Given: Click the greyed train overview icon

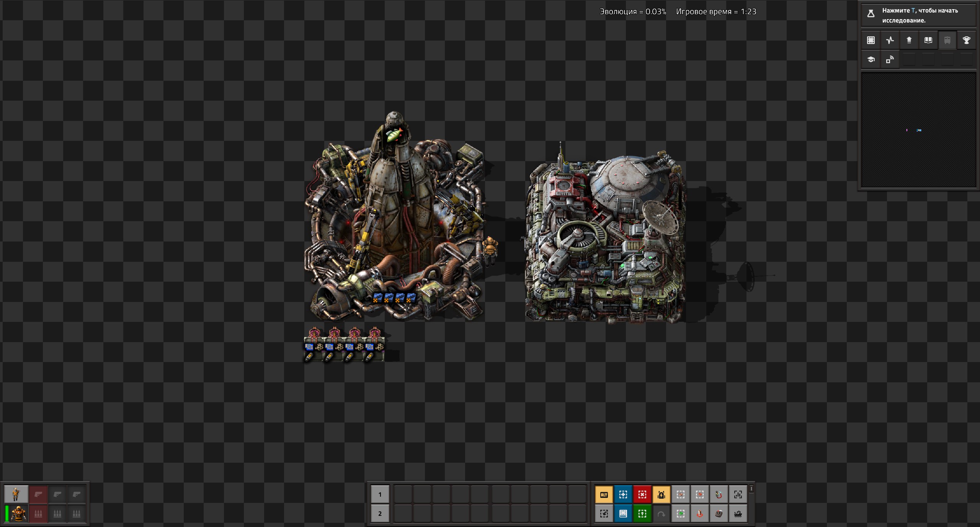Looking at the screenshot, I should (x=947, y=40).
